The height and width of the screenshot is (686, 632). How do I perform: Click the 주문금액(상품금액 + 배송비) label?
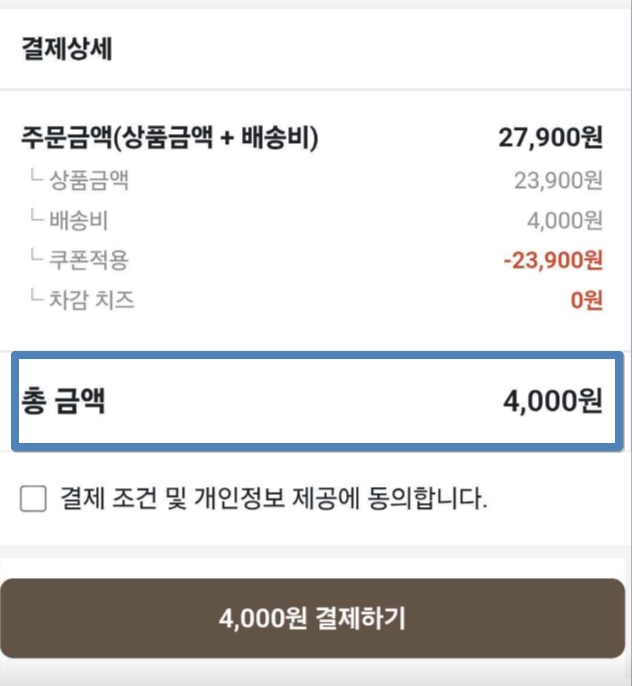[169, 138]
